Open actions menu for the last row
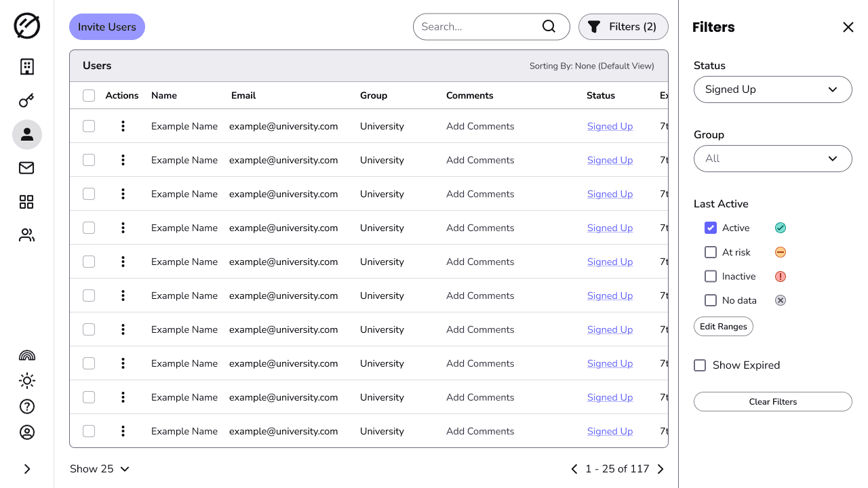 coord(123,431)
